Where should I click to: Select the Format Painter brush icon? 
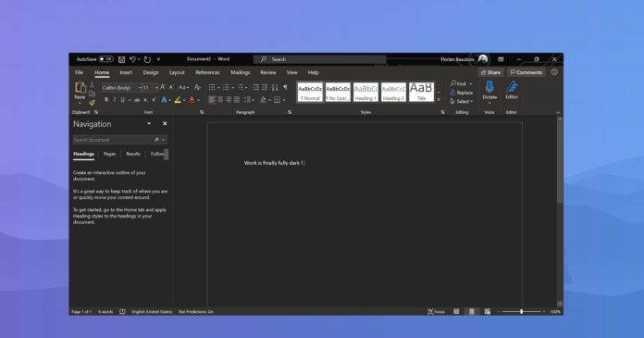point(92,103)
